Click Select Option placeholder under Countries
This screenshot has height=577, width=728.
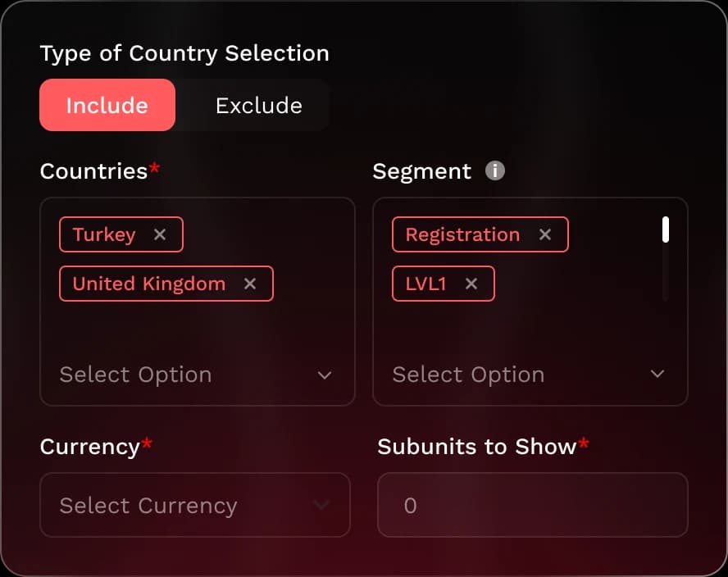coord(136,375)
